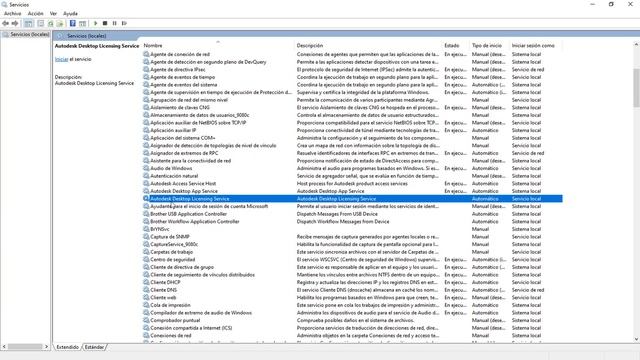Select the Autodesk Access Service Host service
This screenshot has width=640, height=360.
183,184
